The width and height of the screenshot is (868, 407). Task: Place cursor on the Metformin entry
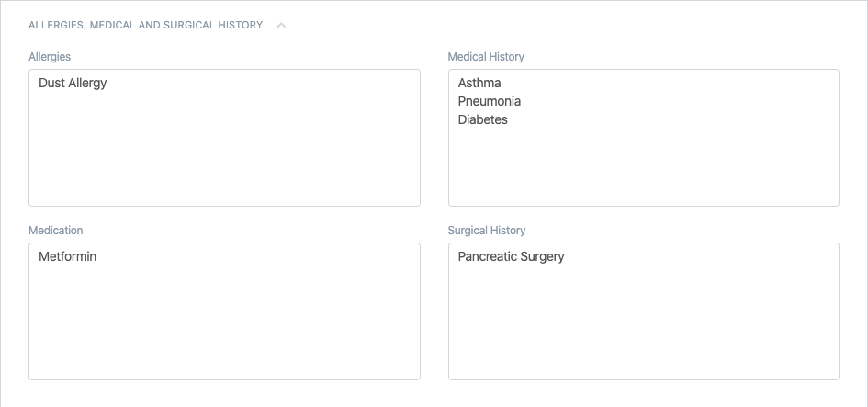[67, 256]
